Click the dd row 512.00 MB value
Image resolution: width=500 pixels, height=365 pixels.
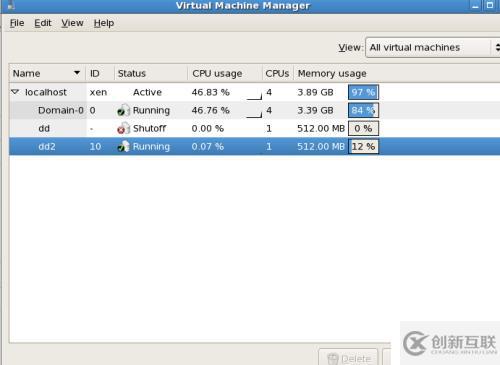(321, 128)
